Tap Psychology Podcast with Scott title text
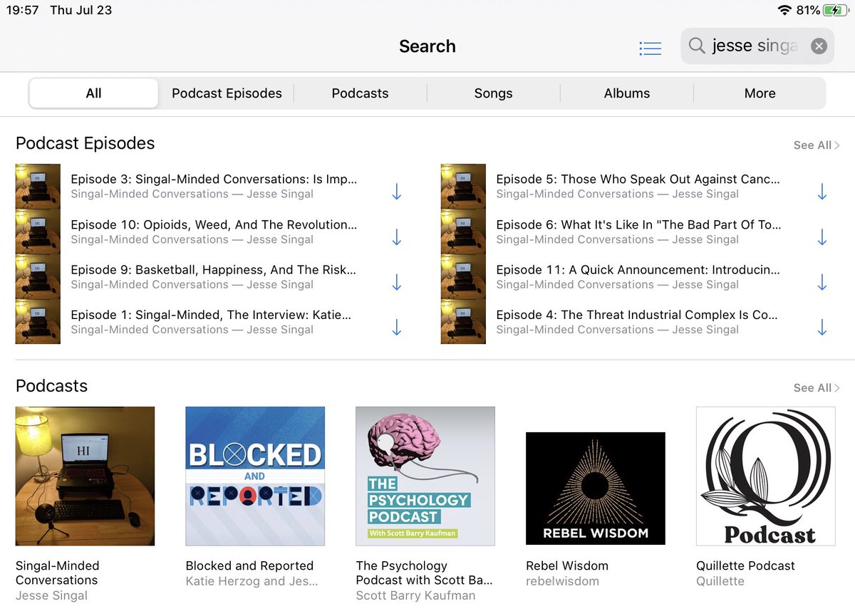The width and height of the screenshot is (855, 616). click(x=424, y=573)
